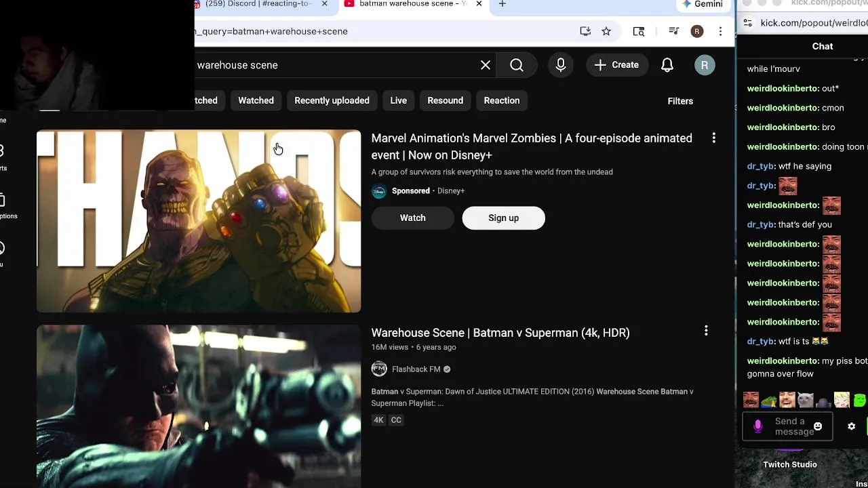Image resolution: width=868 pixels, height=488 pixels.
Task: Open the YouTube account avatar R
Action: (705, 65)
